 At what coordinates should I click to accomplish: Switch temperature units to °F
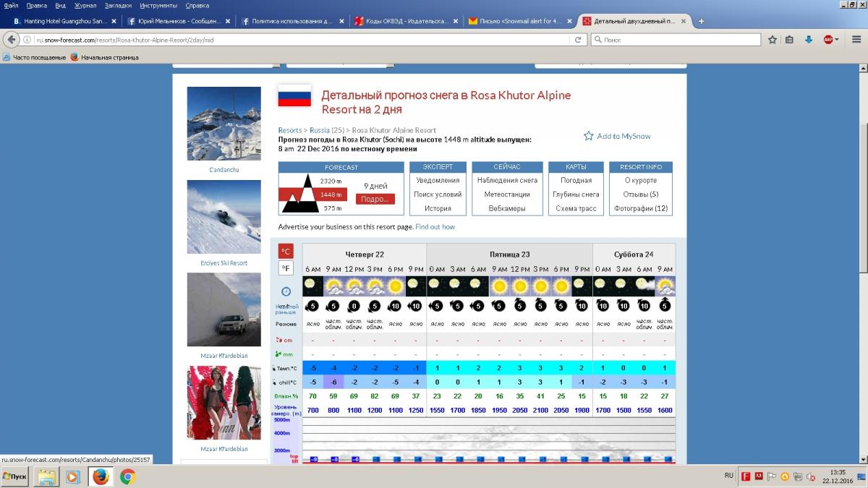tap(286, 268)
